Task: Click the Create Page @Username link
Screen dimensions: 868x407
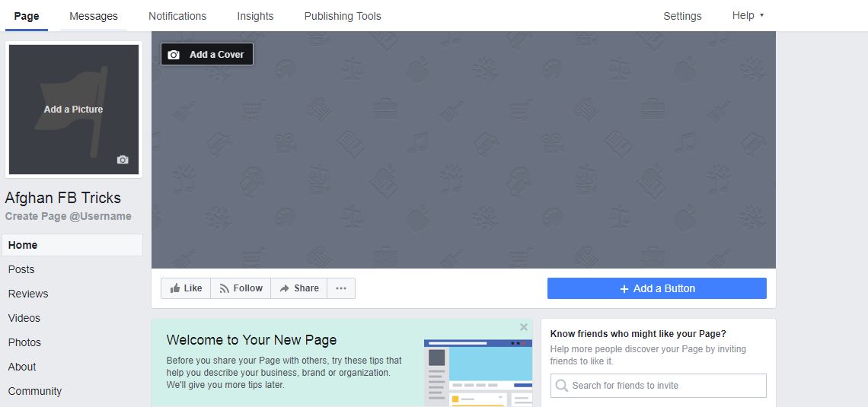Action: click(68, 216)
